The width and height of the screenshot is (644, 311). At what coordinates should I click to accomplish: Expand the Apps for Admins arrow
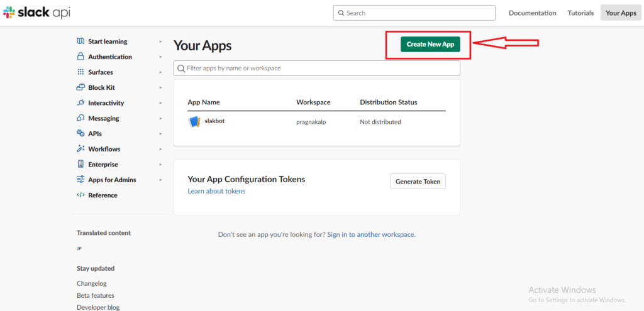tap(160, 180)
